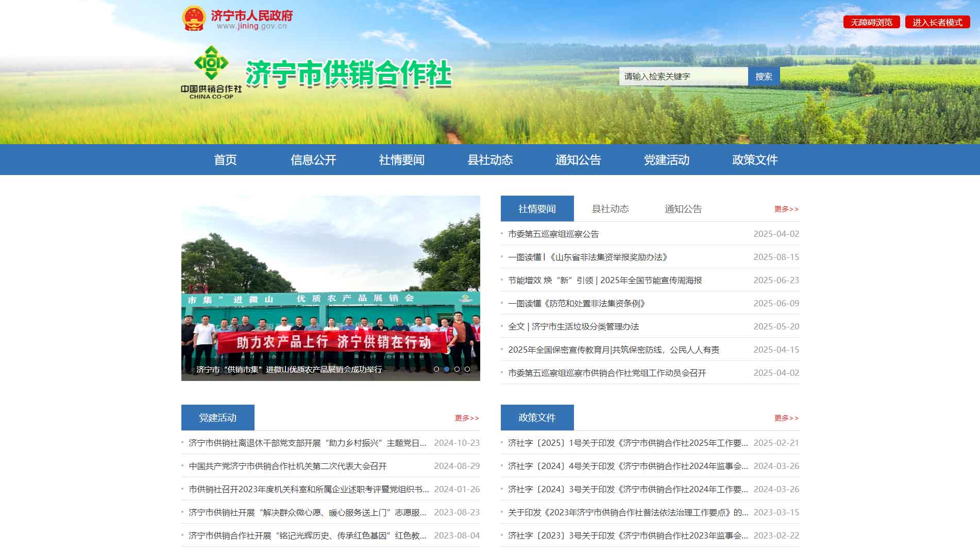Image resolution: width=980 pixels, height=556 pixels.
Task: Open the 2023年普法依法治理工作要点 document
Action: tap(628, 512)
